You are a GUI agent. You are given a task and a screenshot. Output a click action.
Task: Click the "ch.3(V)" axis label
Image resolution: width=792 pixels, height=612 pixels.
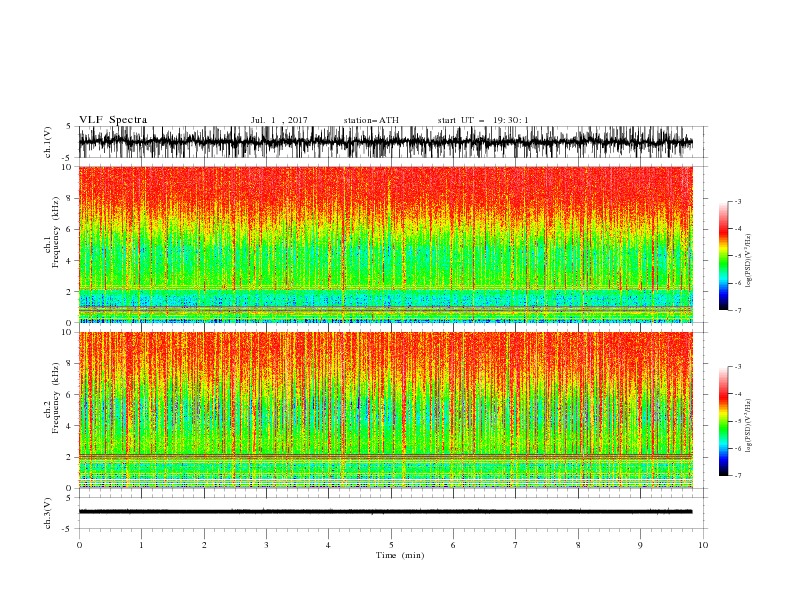(x=48, y=513)
